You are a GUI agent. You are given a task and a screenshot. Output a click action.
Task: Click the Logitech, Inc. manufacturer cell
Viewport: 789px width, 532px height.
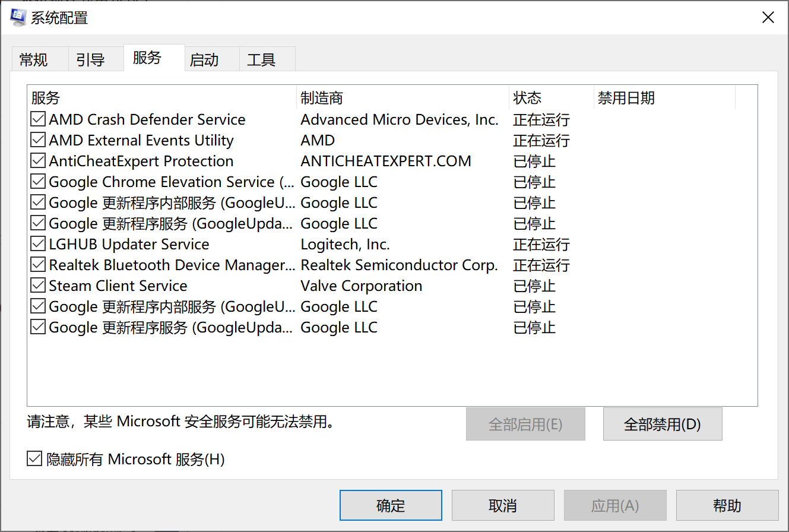click(345, 244)
